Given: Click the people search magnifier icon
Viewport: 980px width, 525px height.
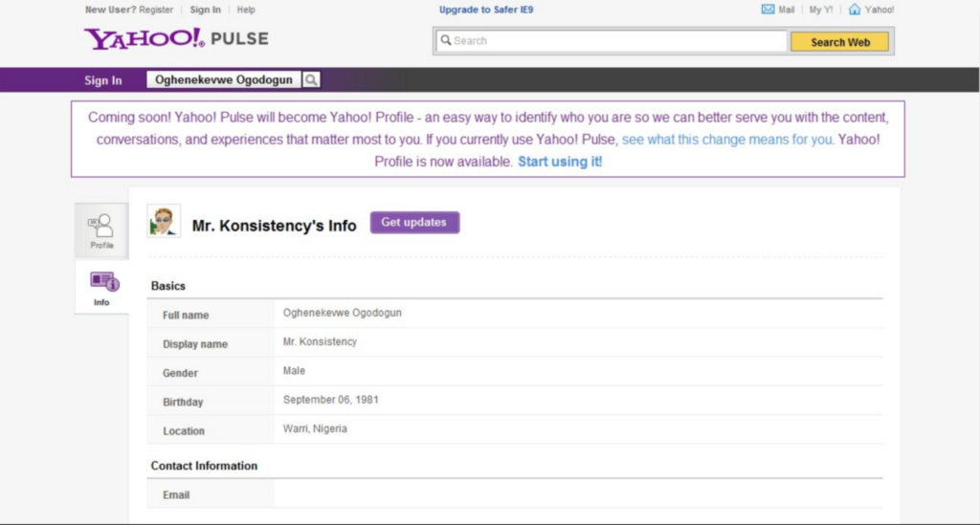Looking at the screenshot, I should 311,80.
